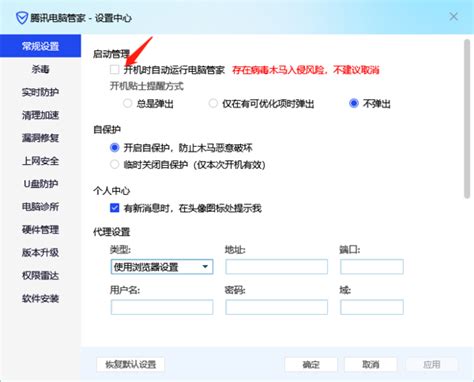
Task: Open the proxy 类型 dropdown
Action: (x=162, y=267)
